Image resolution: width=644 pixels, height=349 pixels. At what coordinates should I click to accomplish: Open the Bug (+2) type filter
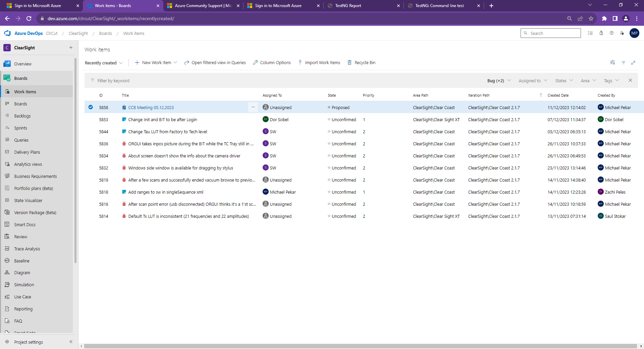[499, 81]
